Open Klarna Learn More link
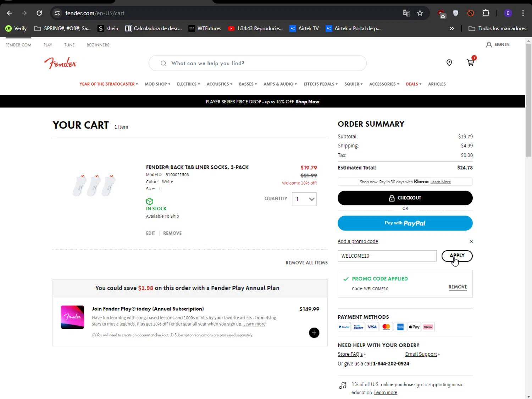 440,182
